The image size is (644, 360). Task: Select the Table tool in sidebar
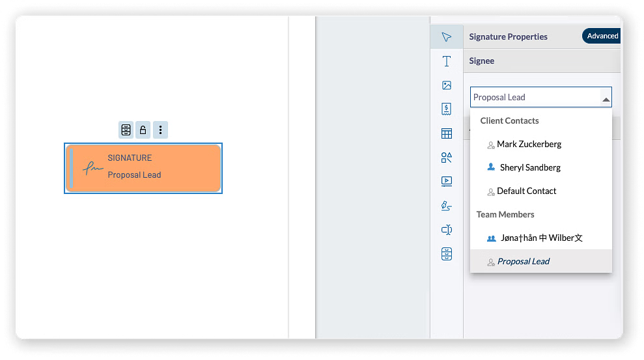(x=447, y=133)
